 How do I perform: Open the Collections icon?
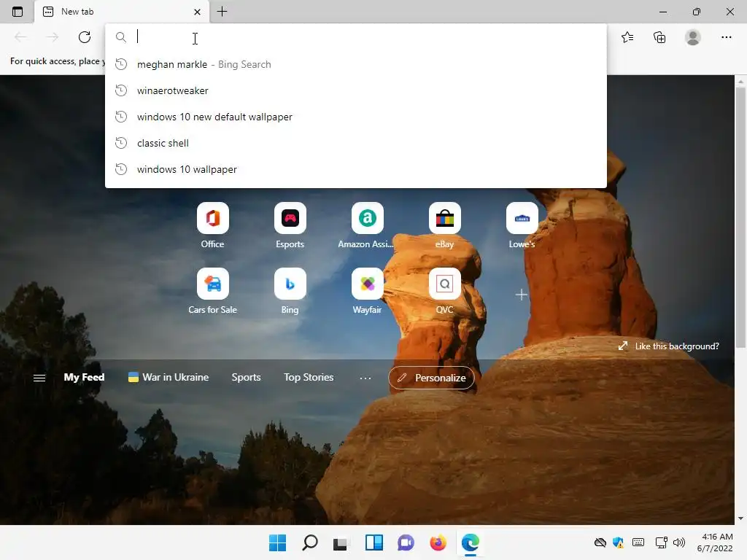(x=659, y=37)
